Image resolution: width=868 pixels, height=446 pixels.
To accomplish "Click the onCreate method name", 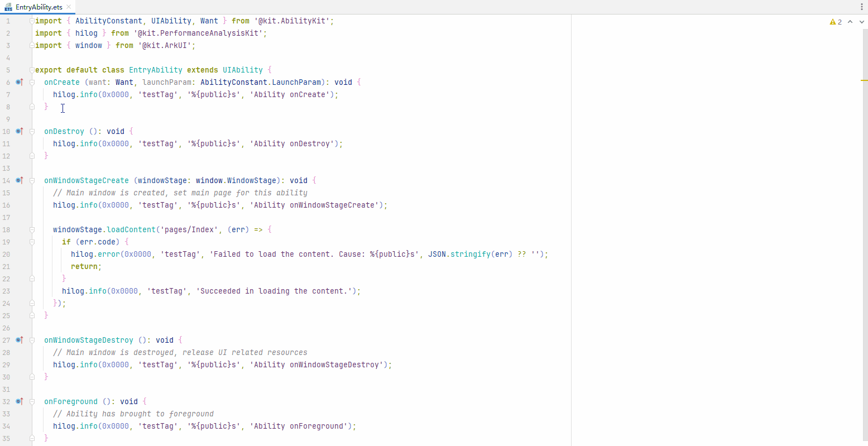I will click(62, 82).
